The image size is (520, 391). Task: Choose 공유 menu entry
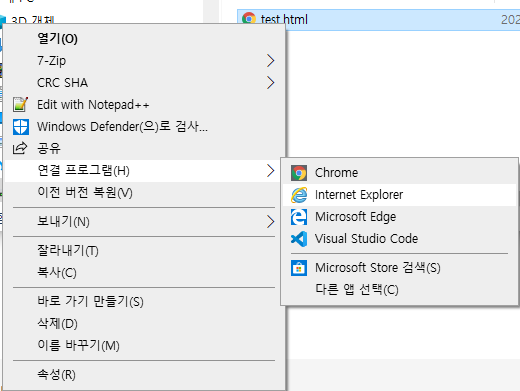[144, 149]
